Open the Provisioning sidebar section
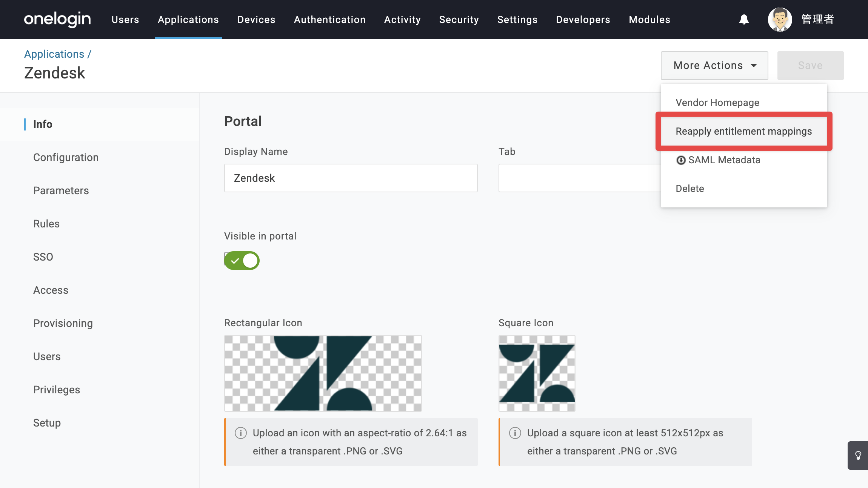This screenshot has height=488, width=868. (63, 323)
